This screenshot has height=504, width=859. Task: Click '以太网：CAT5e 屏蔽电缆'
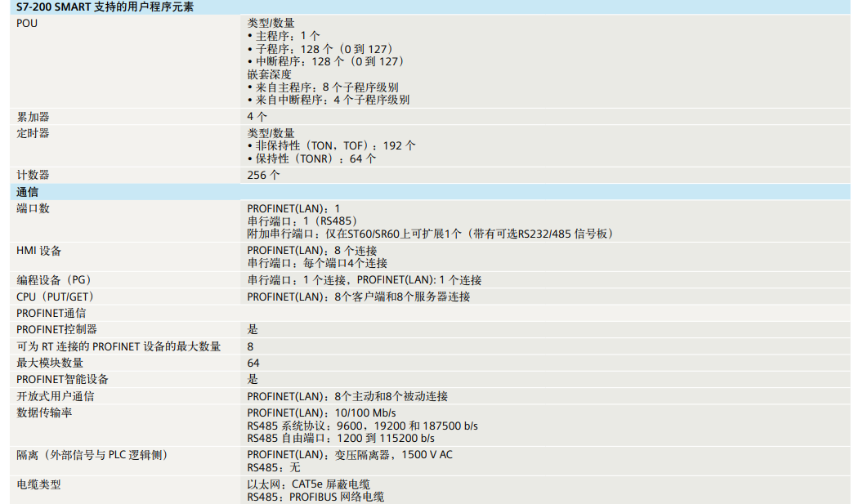point(308,484)
